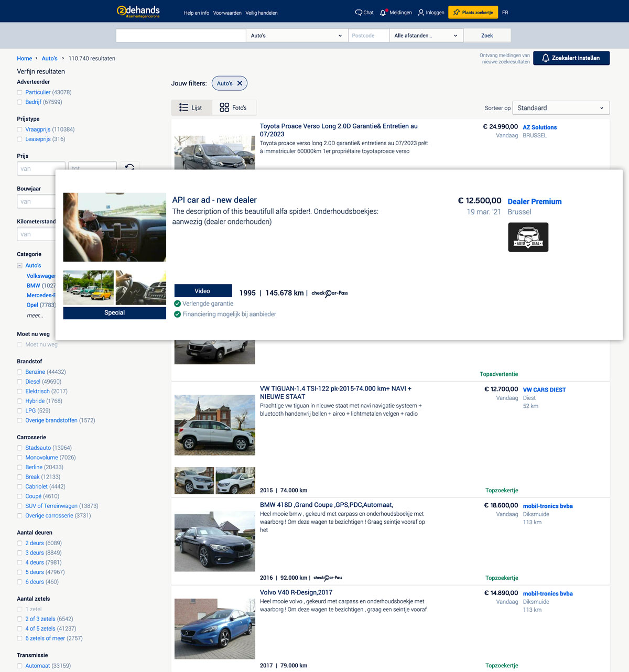Switch language to FR

coord(505,13)
